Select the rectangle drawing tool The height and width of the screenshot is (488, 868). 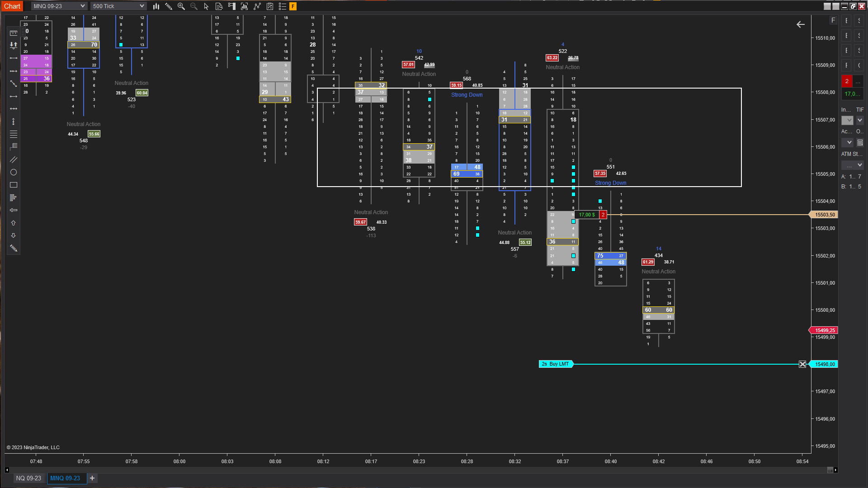(14, 185)
